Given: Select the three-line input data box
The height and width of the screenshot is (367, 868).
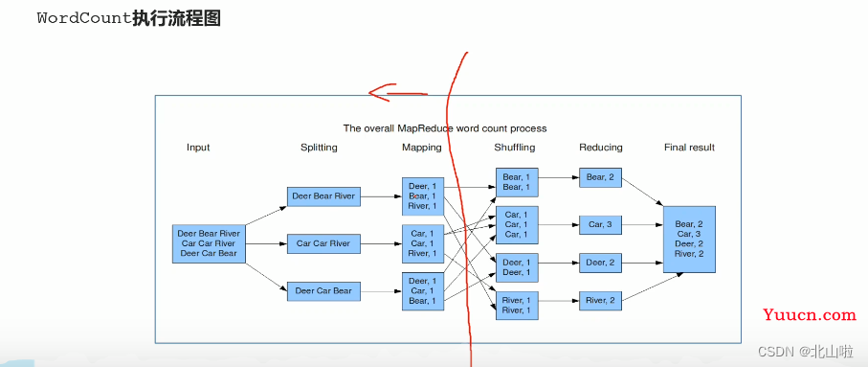Looking at the screenshot, I should tap(209, 244).
